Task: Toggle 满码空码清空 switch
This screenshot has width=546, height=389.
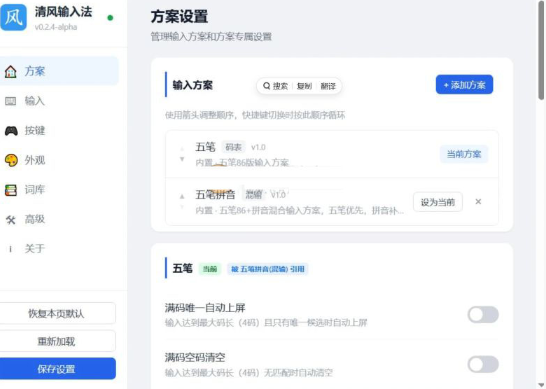Action: pyautogui.click(x=483, y=364)
